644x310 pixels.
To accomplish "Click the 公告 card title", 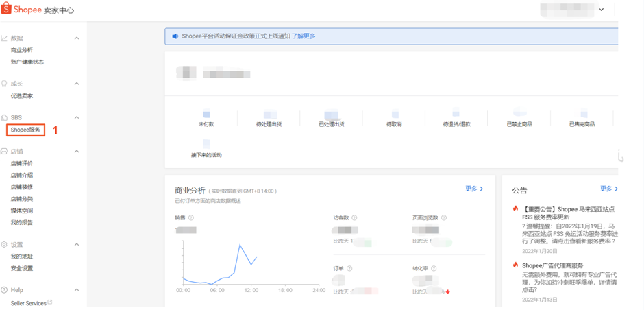I will [x=519, y=191].
